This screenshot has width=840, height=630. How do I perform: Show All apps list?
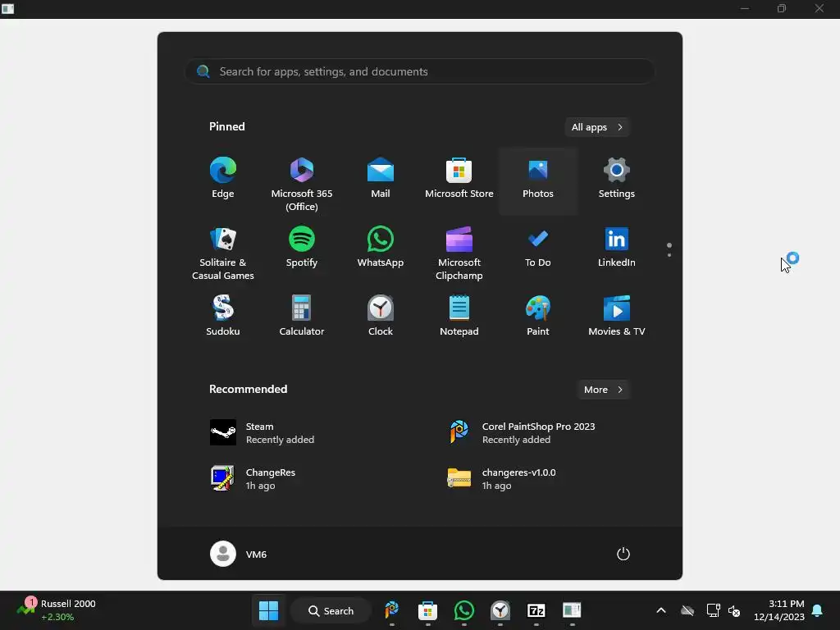(x=597, y=127)
